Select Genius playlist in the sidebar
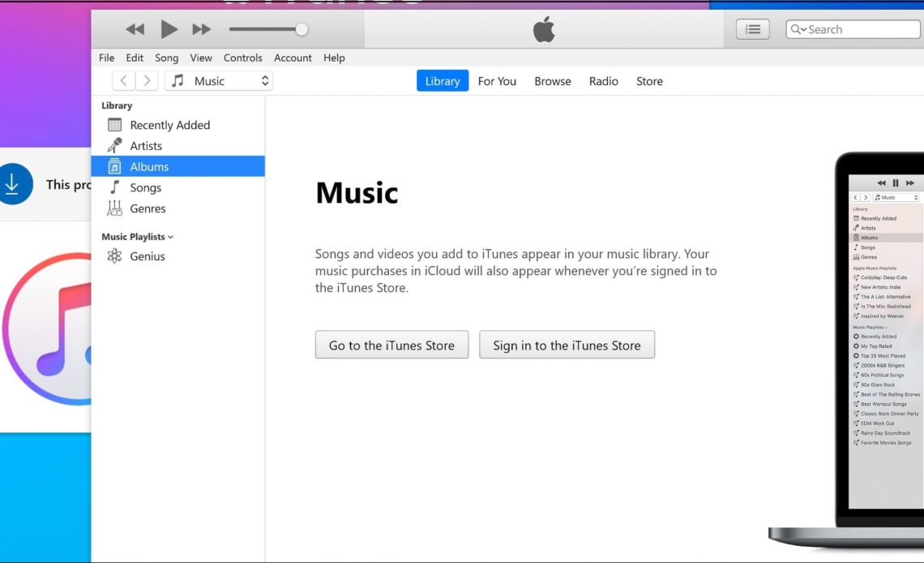This screenshot has width=924, height=563. coord(178,256)
